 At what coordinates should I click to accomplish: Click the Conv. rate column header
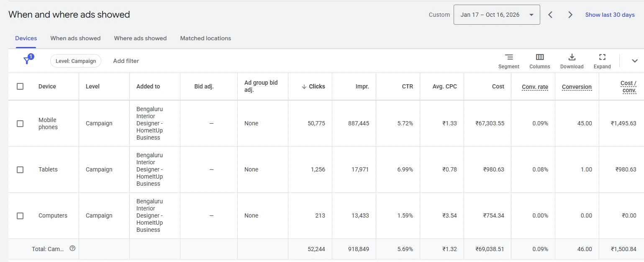pyautogui.click(x=535, y=87)
